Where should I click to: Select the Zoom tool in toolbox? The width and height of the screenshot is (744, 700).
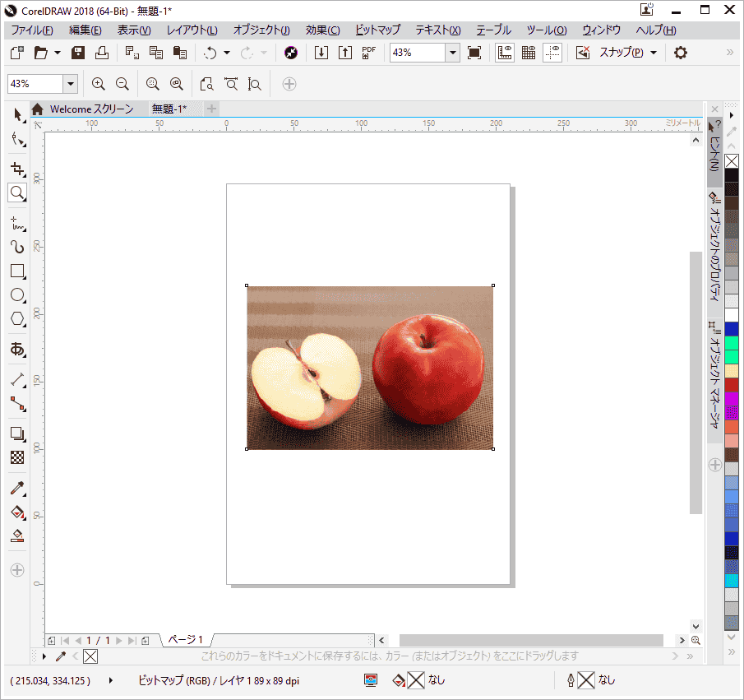pos(17,192)
